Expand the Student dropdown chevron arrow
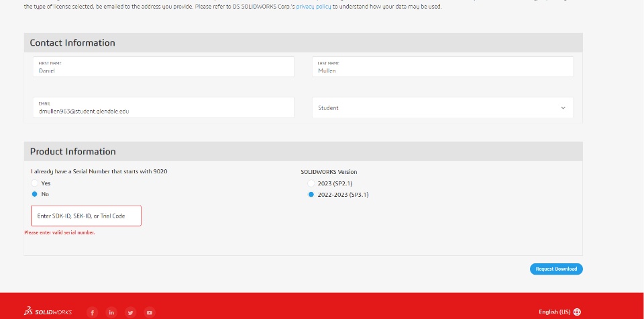This screenshot has height=319, width=644. [563, 107]
